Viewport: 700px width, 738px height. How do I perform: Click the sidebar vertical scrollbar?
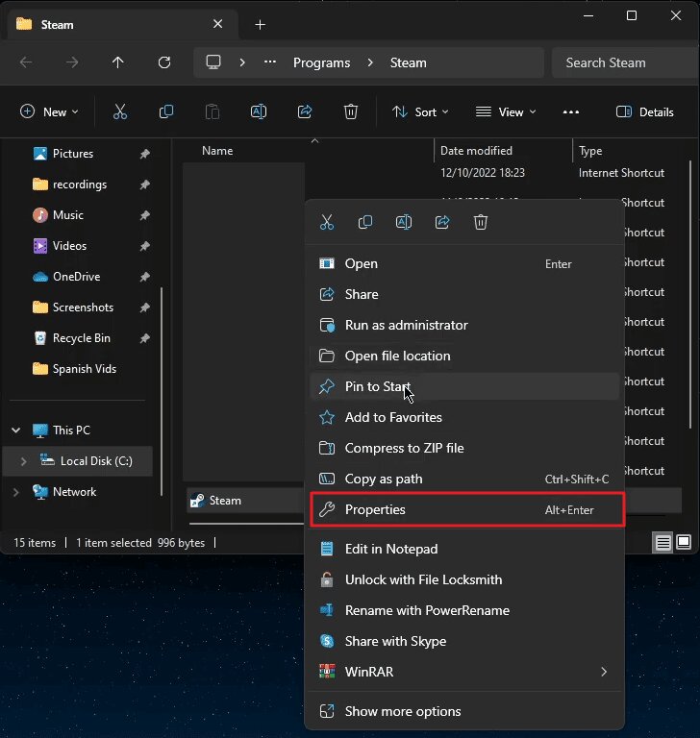pyautogui.click(x=162, y=391)
